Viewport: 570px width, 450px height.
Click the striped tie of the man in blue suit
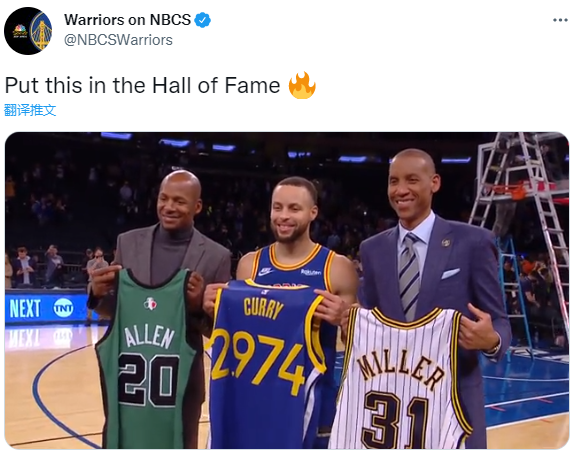click(409, 276)
